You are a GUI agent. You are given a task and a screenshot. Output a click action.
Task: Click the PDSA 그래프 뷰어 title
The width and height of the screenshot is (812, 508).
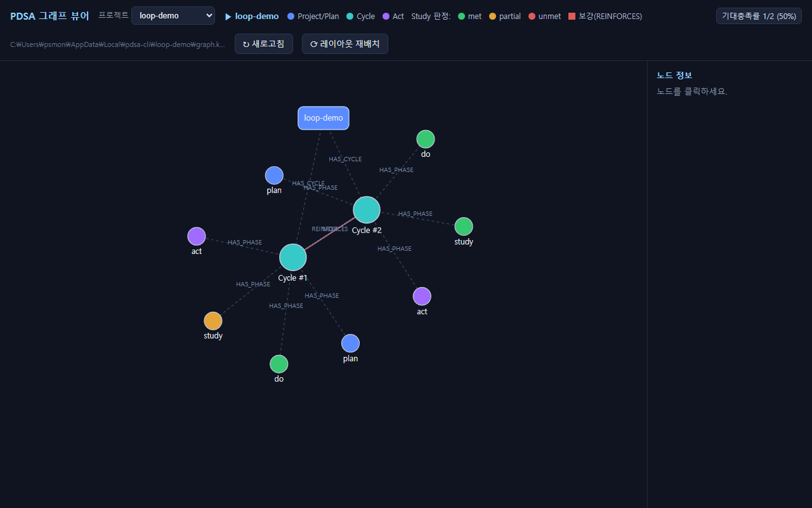point(49,16)
